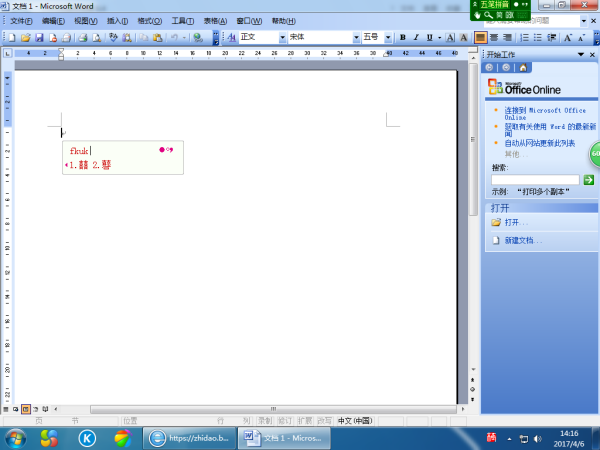Open Print Preview magnifier icon

(97, 38)
